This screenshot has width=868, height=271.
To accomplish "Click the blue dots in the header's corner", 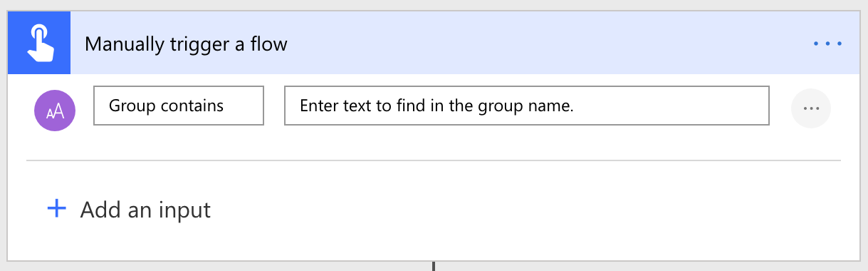I will [x=828, y=44].
